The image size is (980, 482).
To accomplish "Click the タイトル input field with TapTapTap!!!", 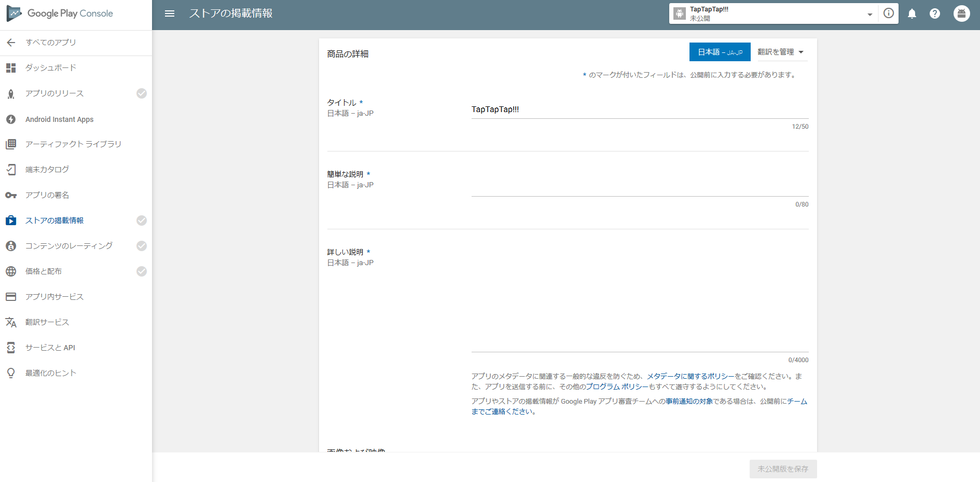I will tap(640, 109).
